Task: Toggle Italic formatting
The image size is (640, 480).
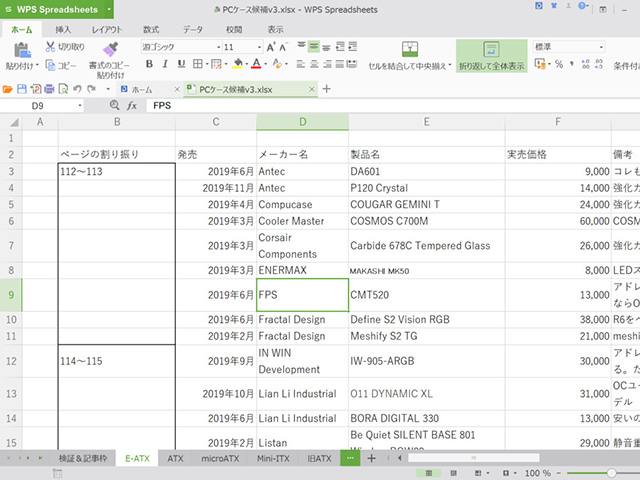Action: (165, 64)
